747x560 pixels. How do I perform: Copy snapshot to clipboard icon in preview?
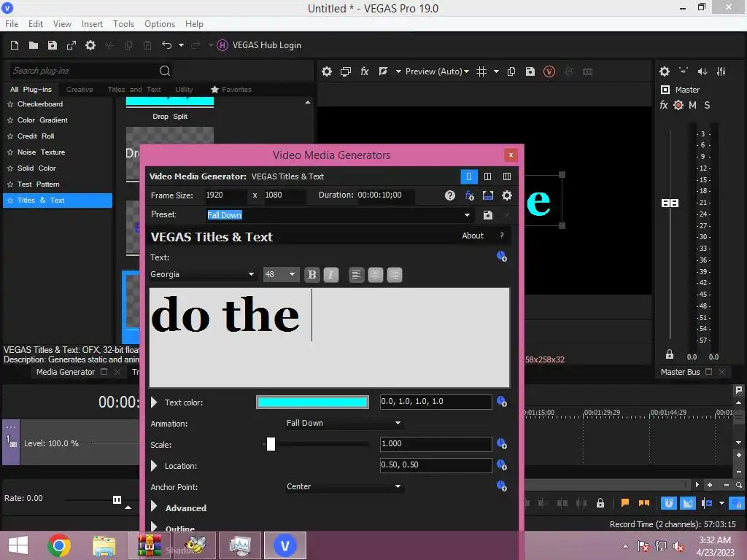click(511, 71)
